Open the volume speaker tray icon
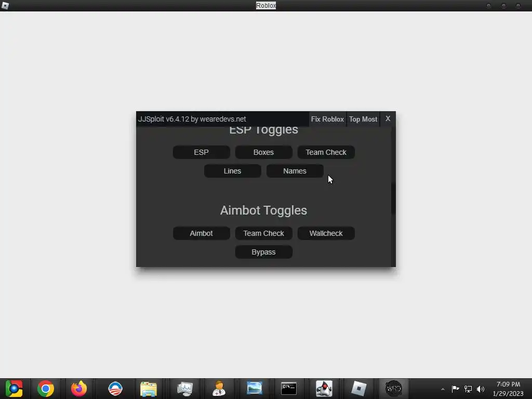Image resolution: width=532 pixels, height=399 pixels. (481, 389)
